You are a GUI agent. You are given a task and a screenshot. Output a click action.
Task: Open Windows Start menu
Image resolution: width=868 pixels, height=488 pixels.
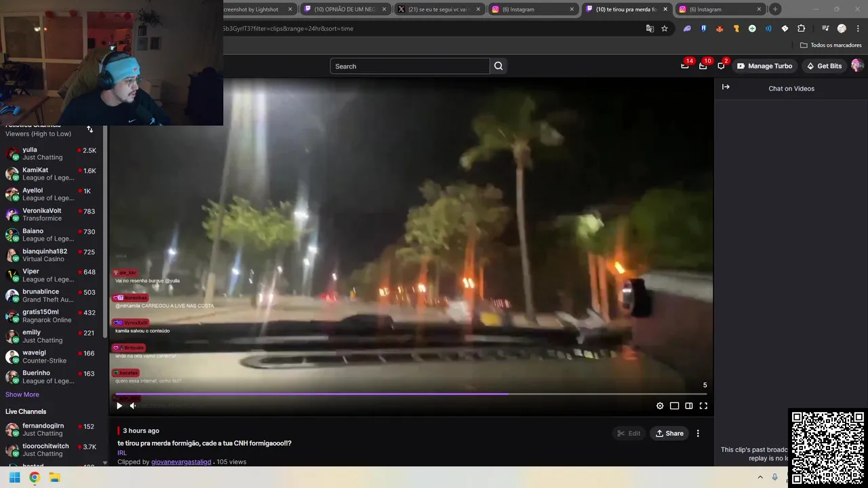pos(14,477)
